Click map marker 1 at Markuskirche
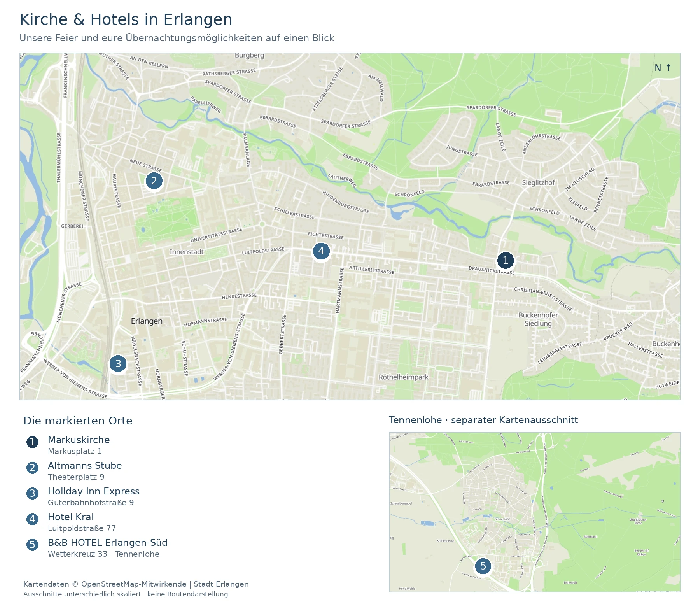Screen dimensions: 700x603 coord(506,260)
